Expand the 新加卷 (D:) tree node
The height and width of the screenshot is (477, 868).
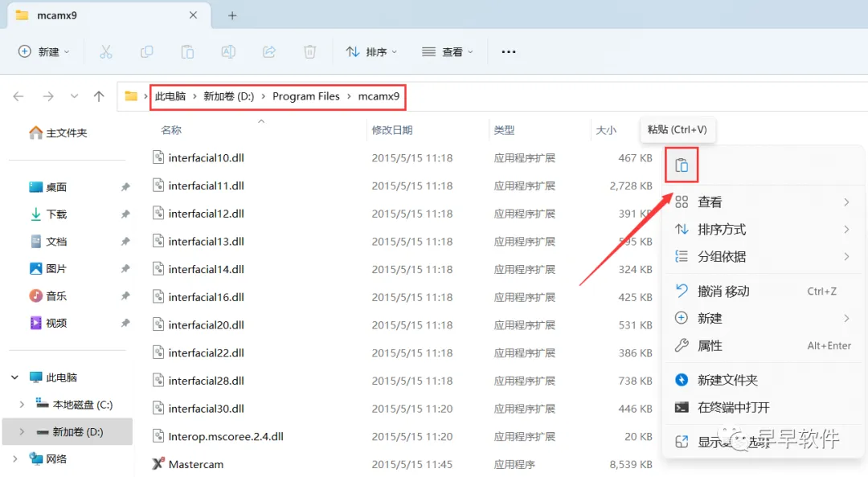pos(22,431)
